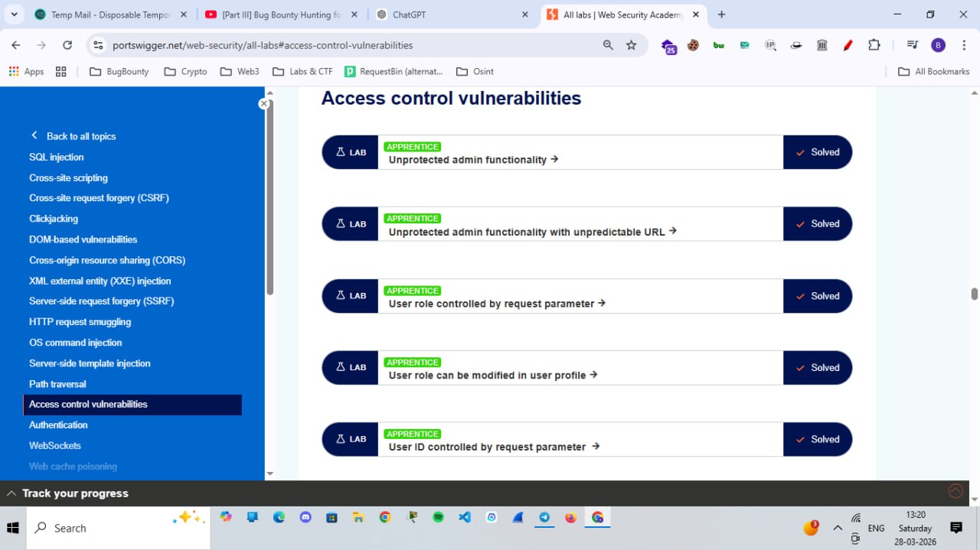
Task: Select XML external entity (XXE) injection topic
Action: tap(100, 281)
